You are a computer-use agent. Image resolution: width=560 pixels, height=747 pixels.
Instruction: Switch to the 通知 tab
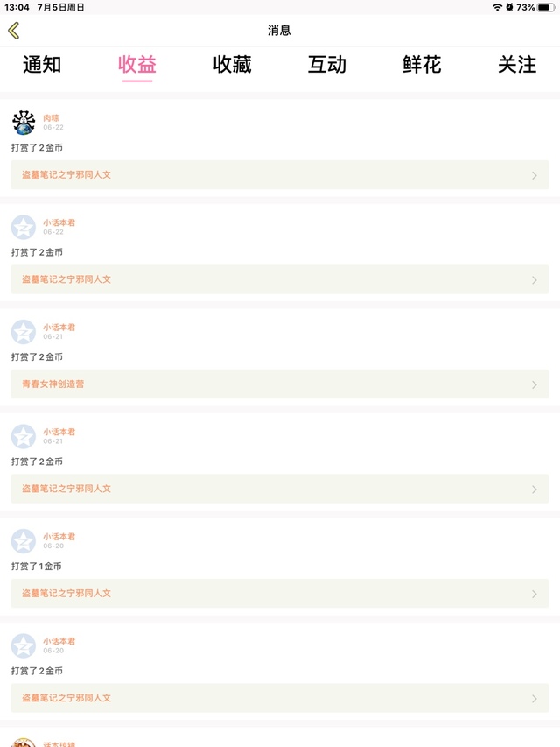[x=42, y=65]
